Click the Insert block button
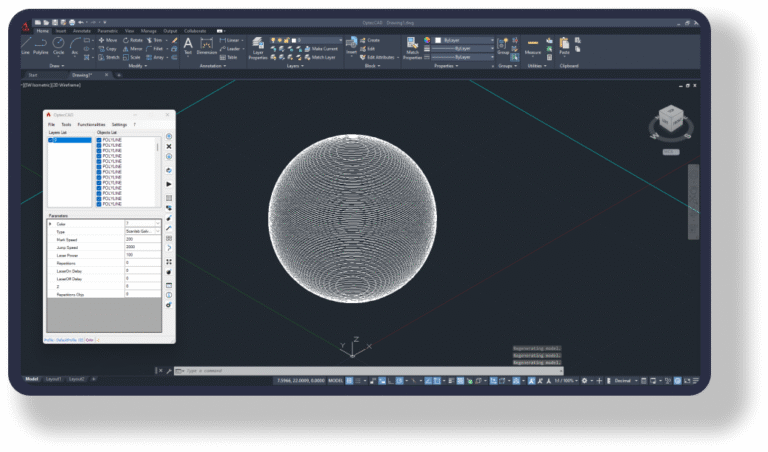This screenshot has width=768, height=452. 351,46
